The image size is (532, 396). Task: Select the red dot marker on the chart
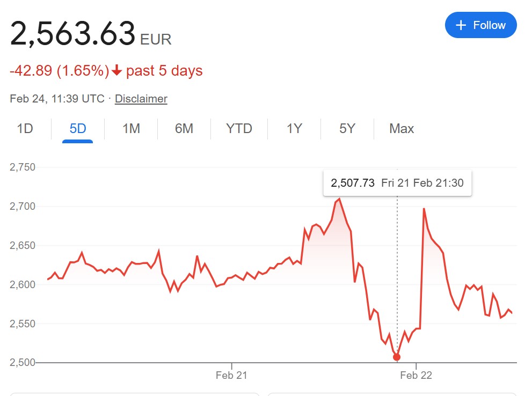(397, 356)
